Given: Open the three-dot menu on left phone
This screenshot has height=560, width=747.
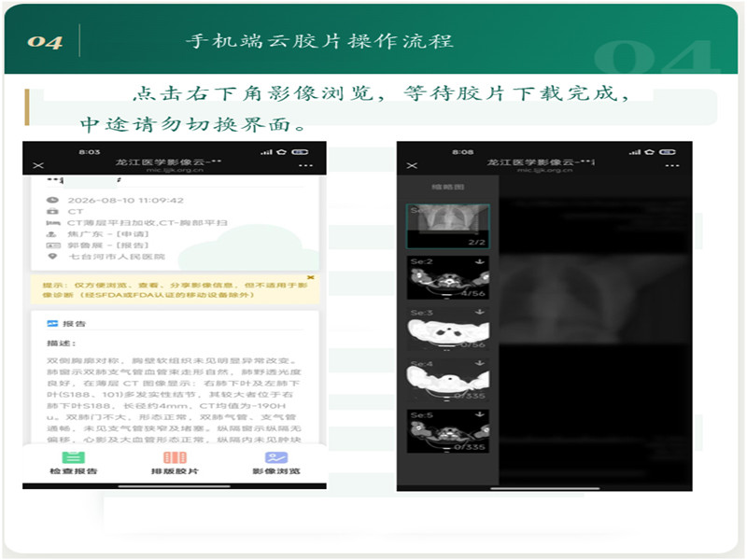Looking at the screenshot, I should (305, 166).
